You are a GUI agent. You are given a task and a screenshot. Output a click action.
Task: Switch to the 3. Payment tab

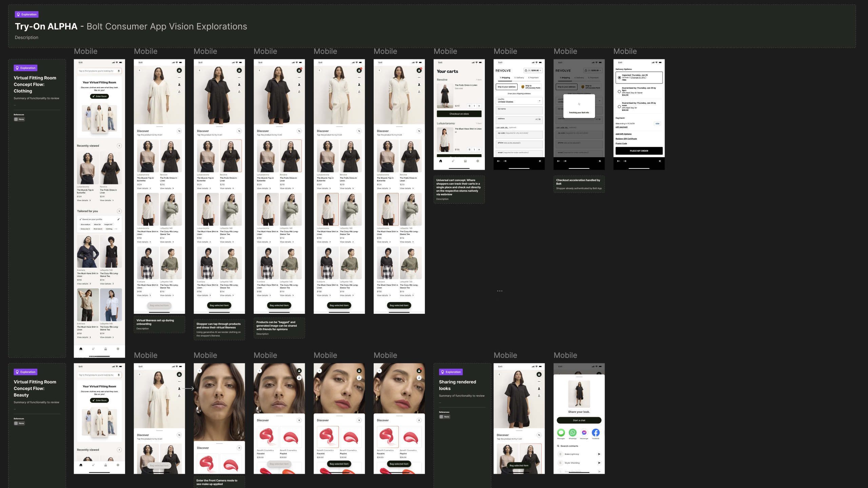pyautogui.click(x=533, y=78)
